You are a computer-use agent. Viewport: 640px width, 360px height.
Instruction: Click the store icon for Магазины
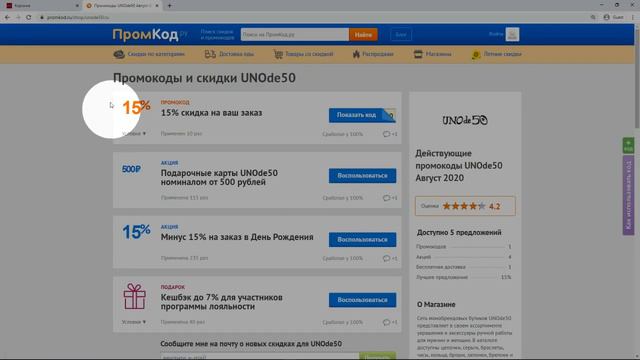pyautogui.click(x=418, y=54)
